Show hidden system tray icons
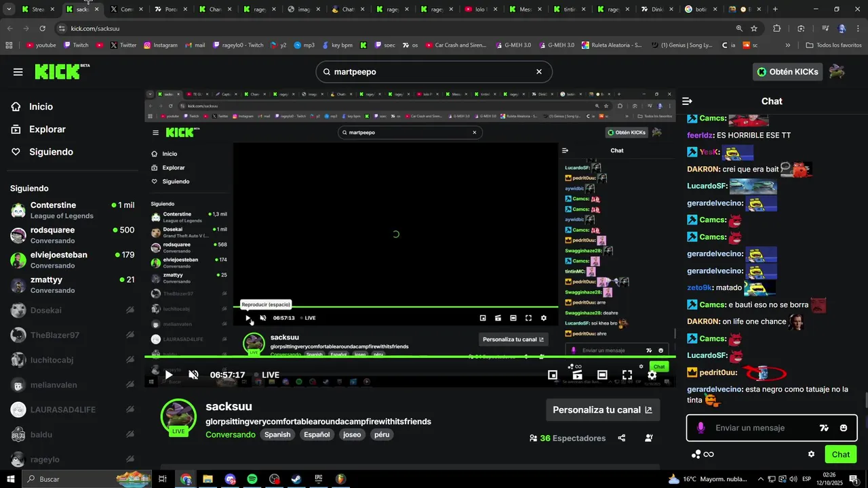 (761, 479)
